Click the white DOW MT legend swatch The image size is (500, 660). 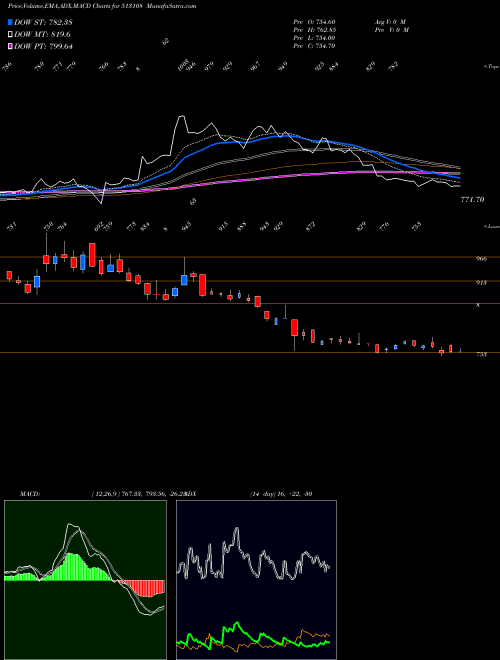[x=11, y=35]
